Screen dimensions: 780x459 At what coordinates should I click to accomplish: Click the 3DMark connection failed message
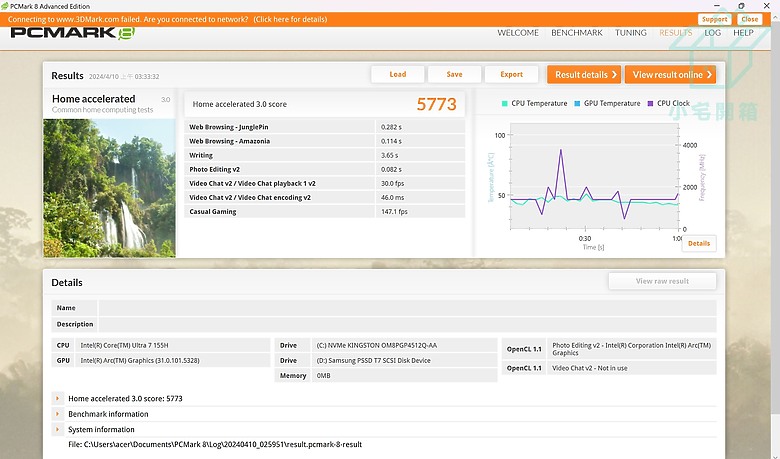pos(167,19)
